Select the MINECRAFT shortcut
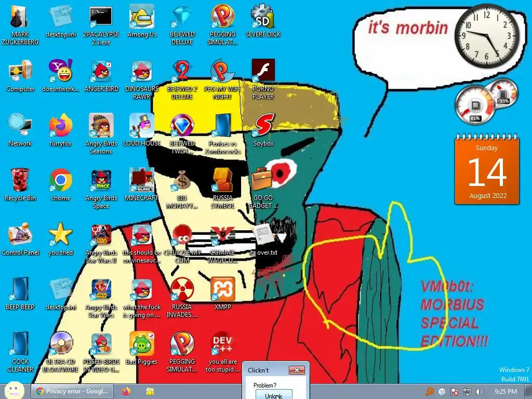 [x=142, y=185]
